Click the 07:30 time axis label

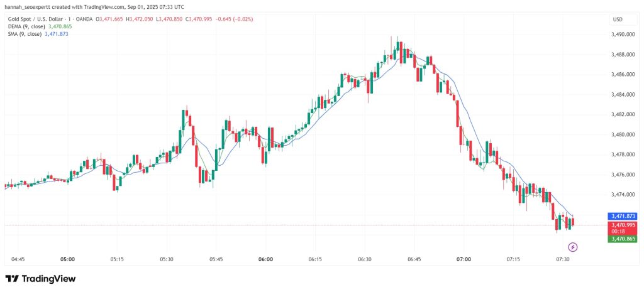click(x=563, y=259)
